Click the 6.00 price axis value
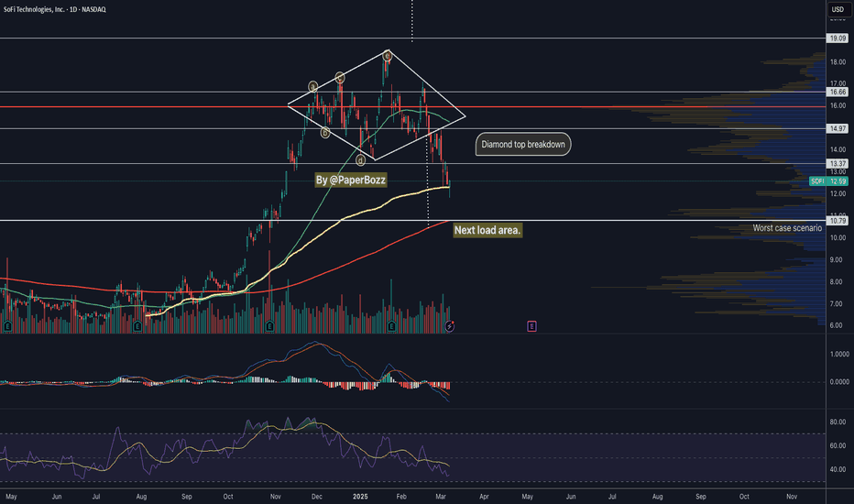This screenshot has width=854, height=504. 836,325
